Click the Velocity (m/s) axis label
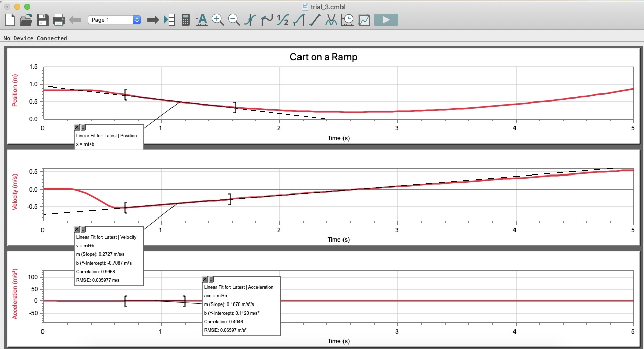The width and height of the screenshot is (644, 349). [x=15, y=192]
